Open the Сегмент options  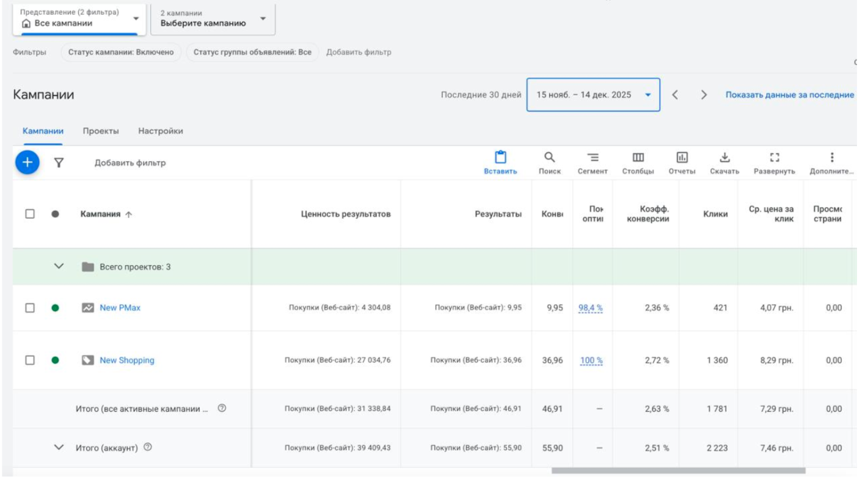tap(593, 158)
